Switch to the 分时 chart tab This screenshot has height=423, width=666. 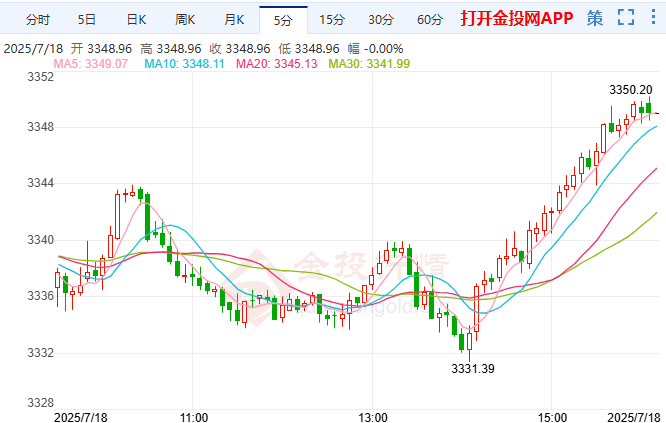(38, 20)
